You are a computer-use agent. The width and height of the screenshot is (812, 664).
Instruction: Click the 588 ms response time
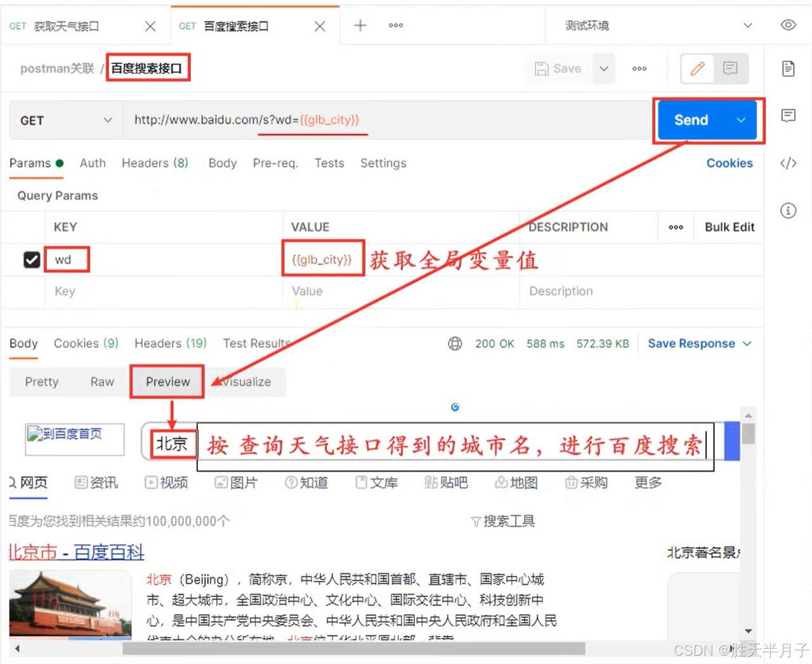546,344
